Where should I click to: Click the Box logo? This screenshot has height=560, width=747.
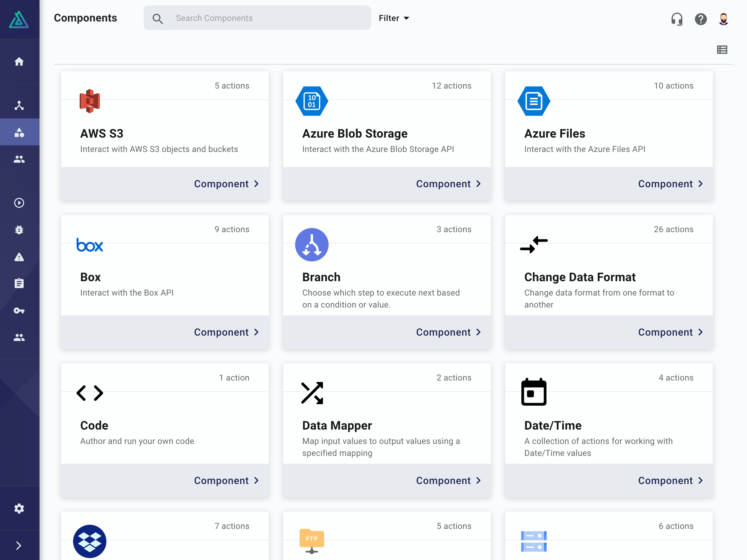pos(89,245)
